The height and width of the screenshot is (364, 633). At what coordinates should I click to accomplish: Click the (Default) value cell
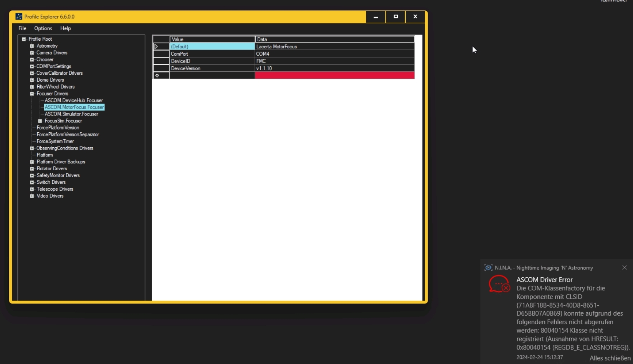click(x=212, y=46)
